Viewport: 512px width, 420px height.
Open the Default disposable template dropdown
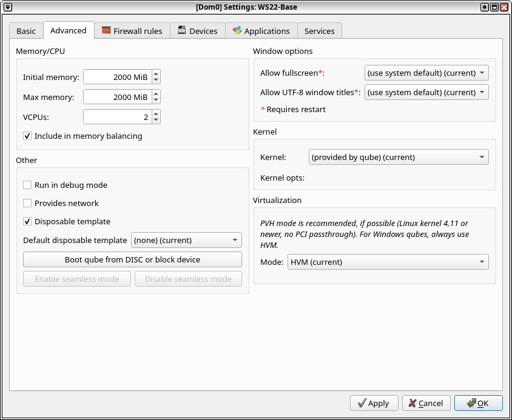pyautogui.click(x=186, y=240)
